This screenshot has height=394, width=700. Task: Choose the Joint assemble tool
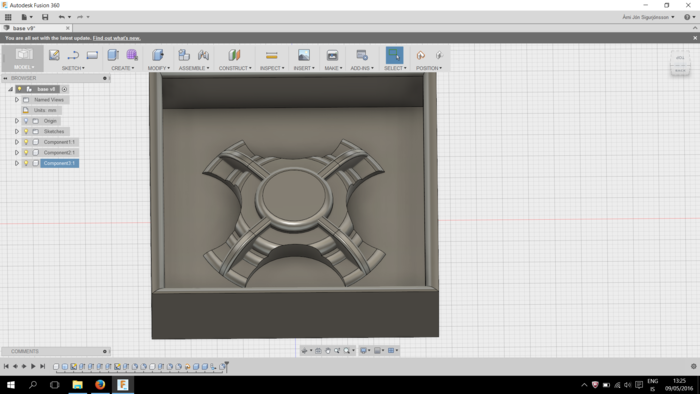click(203, 55)
